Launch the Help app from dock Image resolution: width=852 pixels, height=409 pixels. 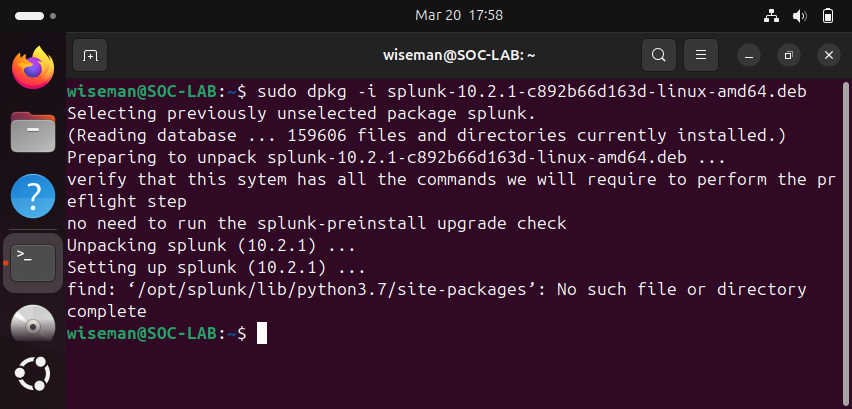pyautogui.click(x=33, y=196)
